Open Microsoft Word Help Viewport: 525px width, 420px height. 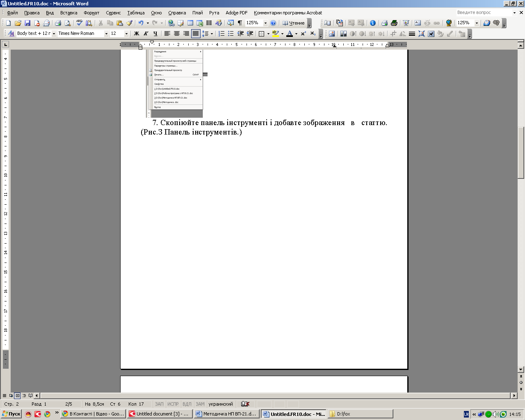pos(274,23)
